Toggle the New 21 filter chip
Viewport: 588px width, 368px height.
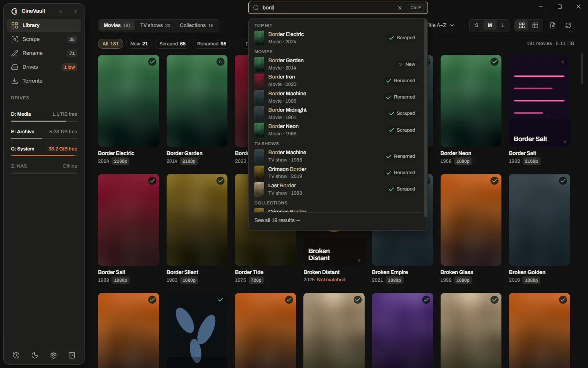pos(139,44)
